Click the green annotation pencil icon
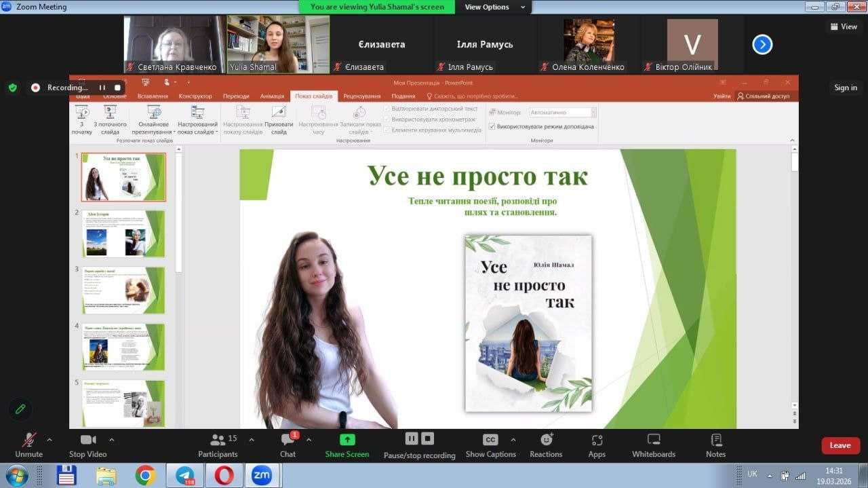Screen dimensions: 868x488 pos(20,409)
